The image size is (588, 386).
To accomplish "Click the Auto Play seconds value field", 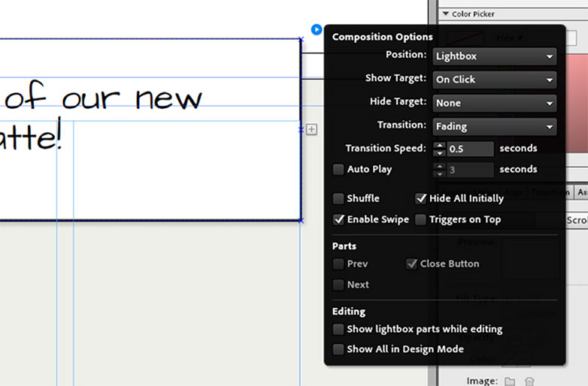I will (x=470, y=170).
